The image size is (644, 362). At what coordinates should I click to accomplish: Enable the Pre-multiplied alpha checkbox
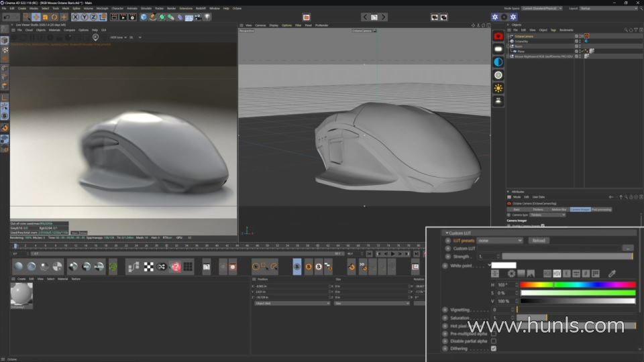494,333
